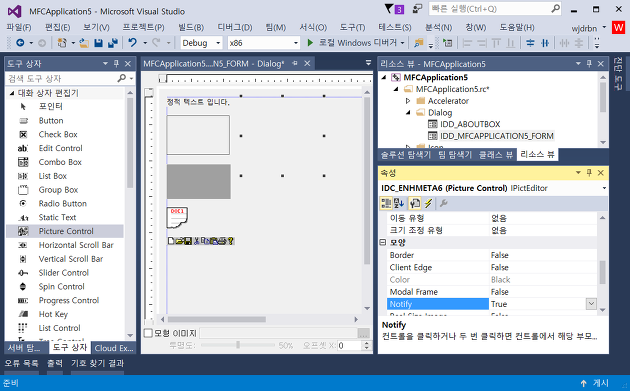The height and width of the screenshot is (391, 630).
Task: Undo the last action via toolbar
Action: coord(133,43)
